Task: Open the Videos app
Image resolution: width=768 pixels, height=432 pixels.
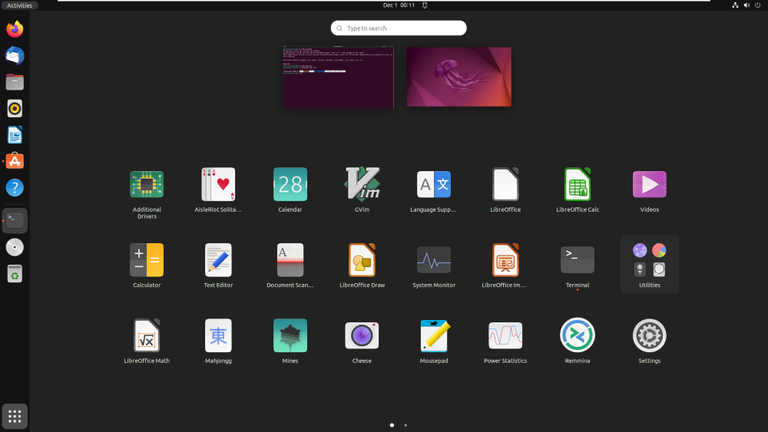Action: tap(649, 185)
